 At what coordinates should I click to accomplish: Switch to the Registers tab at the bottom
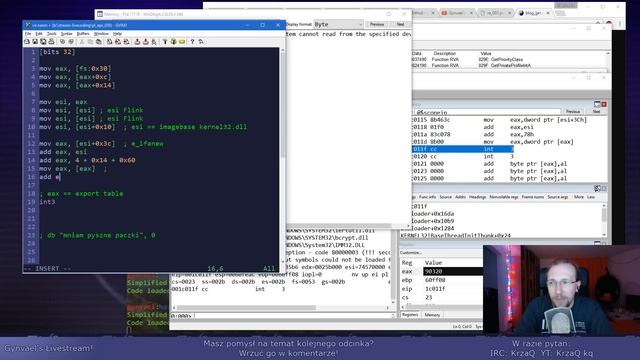(x=410, y=315)
